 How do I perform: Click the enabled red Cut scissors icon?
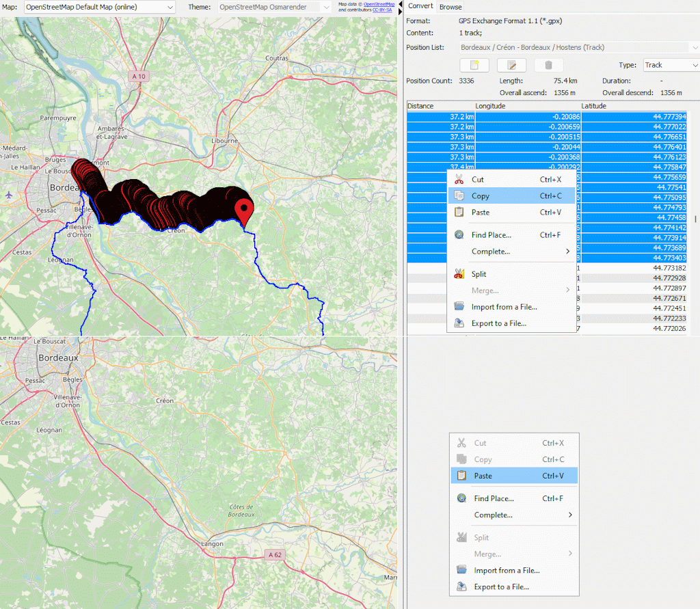point(459,180)
